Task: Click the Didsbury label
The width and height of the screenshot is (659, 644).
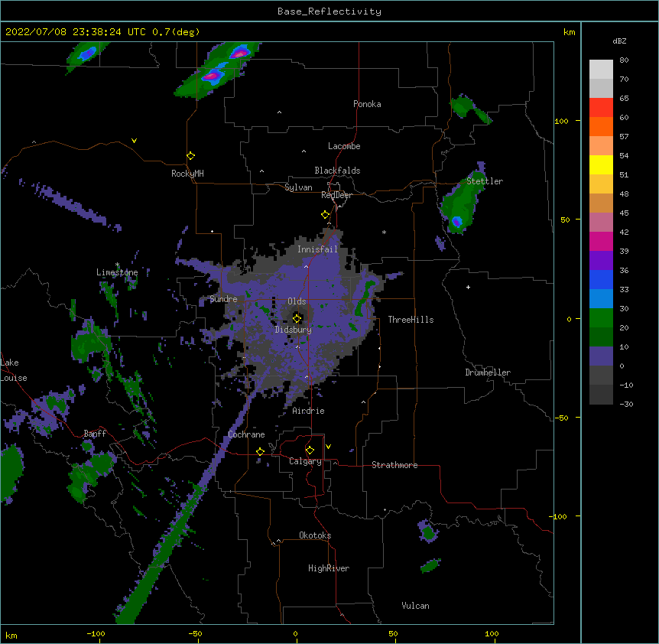Action: pos(294,330)
